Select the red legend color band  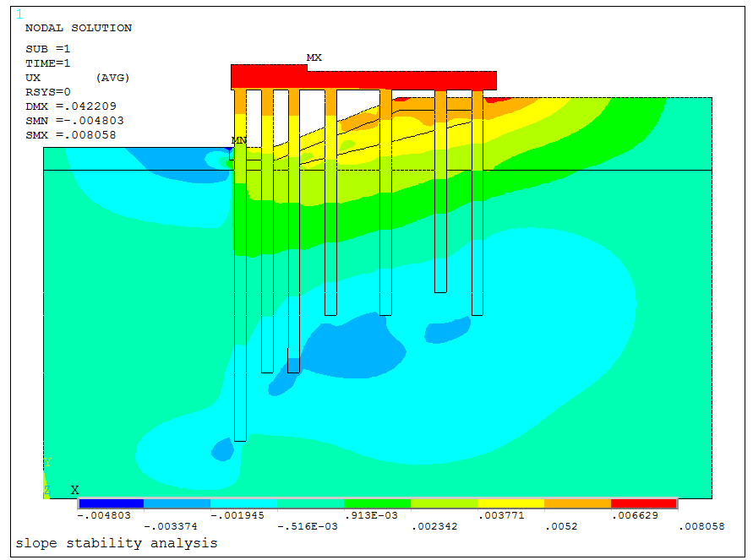point(643,503)
